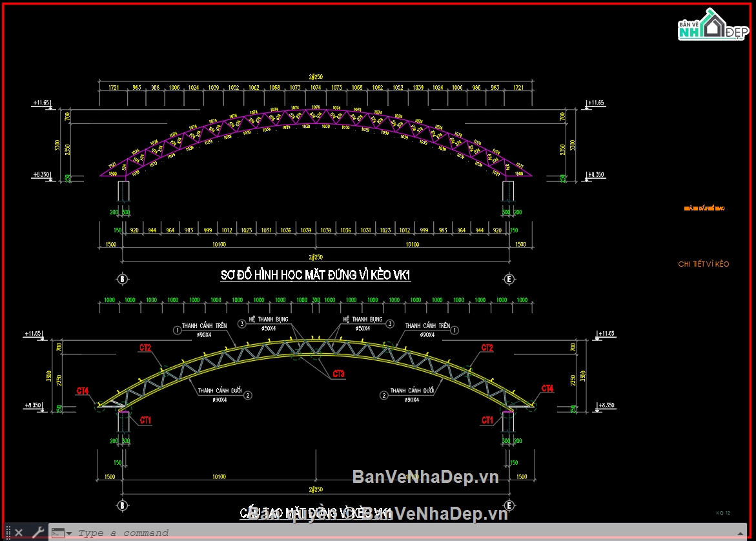This screenshot has width=756, height=541.
Task: Grab the command line grip handle
Action: tap(8, 533)
